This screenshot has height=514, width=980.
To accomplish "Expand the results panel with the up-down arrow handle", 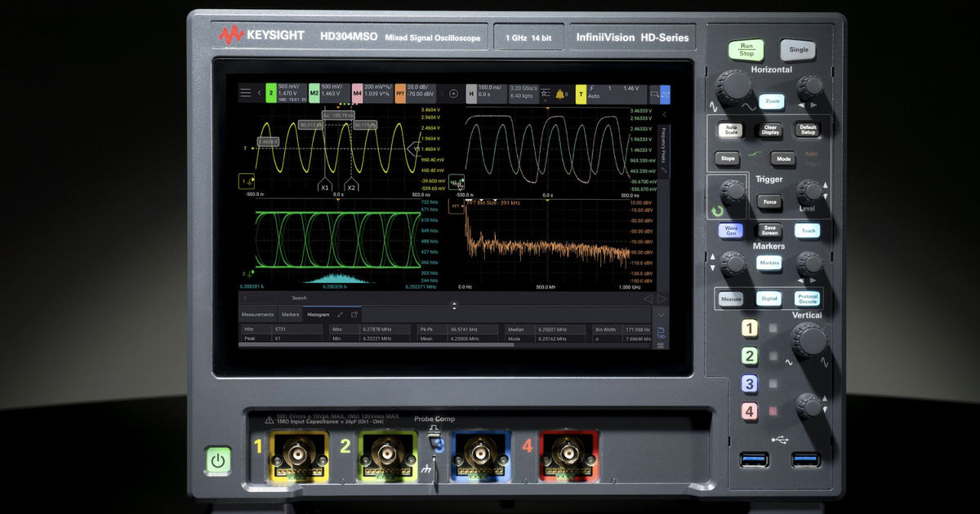I will (454, 306).
